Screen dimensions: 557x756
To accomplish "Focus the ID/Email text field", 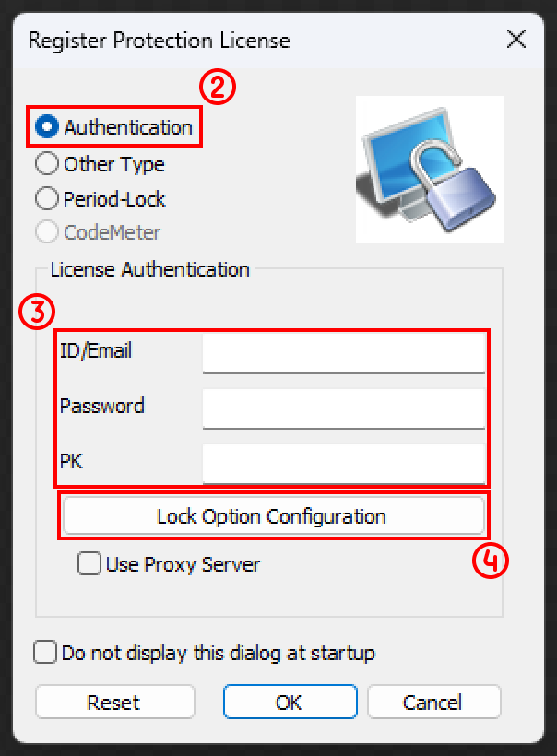I will tap(344, 353).
